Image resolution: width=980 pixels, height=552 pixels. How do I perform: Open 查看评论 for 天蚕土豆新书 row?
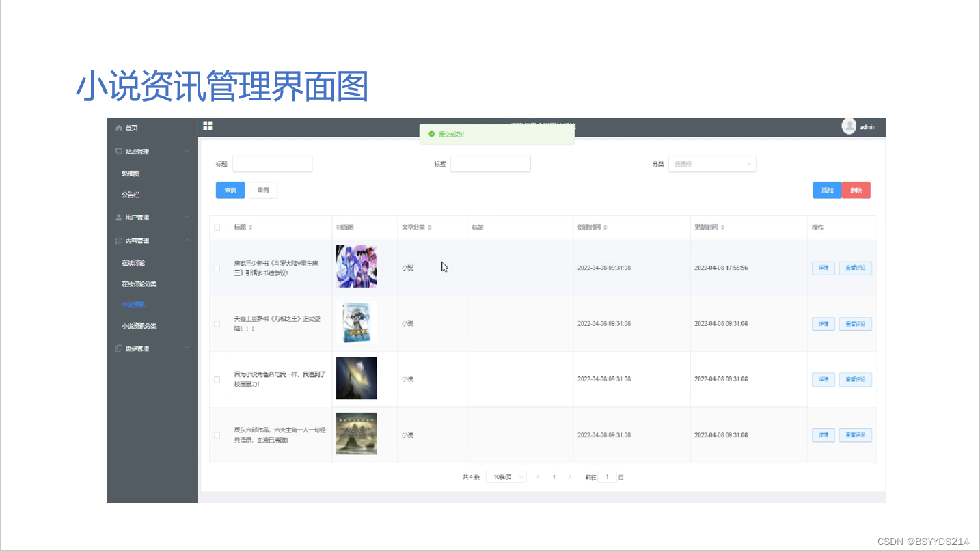(x=856, y=324)
